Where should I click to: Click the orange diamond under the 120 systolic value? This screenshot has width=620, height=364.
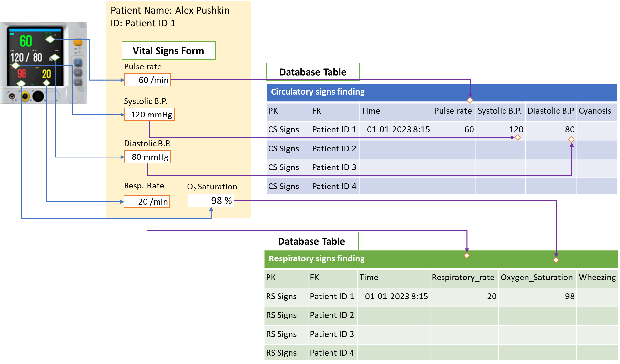pos(518,137)
